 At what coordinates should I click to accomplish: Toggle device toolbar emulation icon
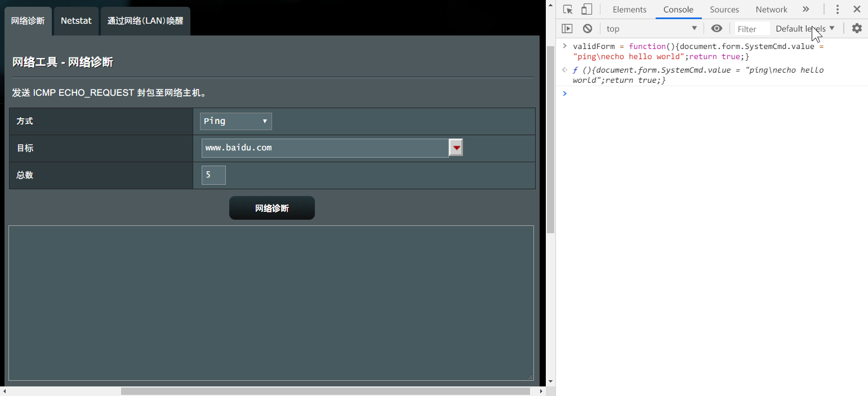pos(586,10)
